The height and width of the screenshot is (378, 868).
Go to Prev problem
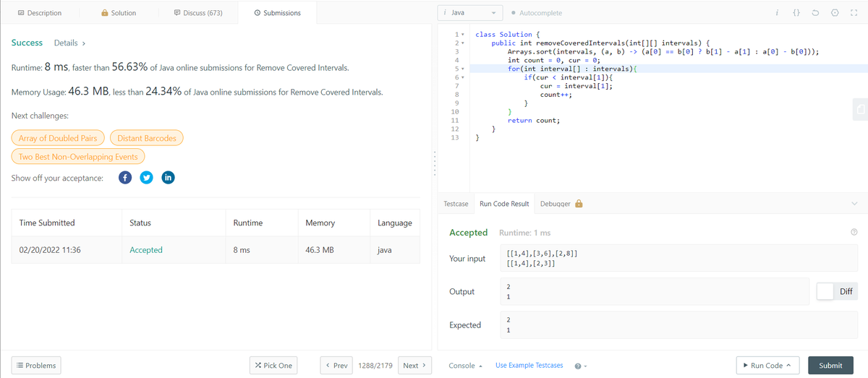coord(338,366)
